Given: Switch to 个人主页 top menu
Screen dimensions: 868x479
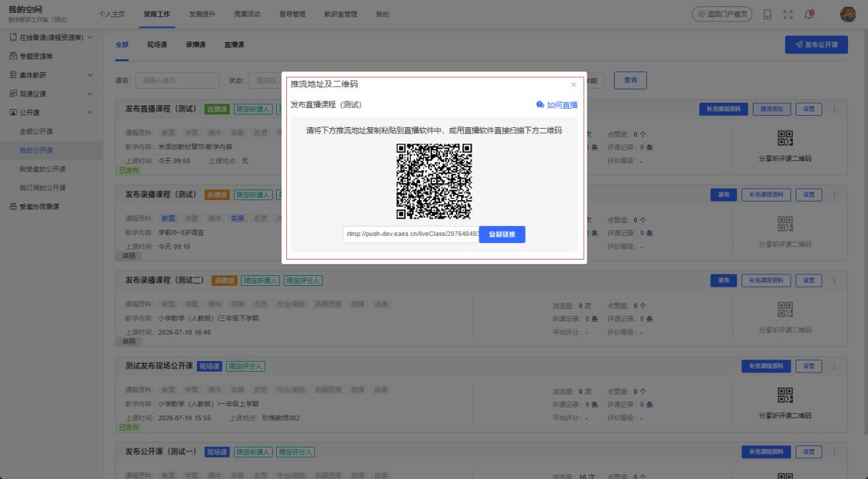Looking at the screenshot, I should tap(111, 15).
